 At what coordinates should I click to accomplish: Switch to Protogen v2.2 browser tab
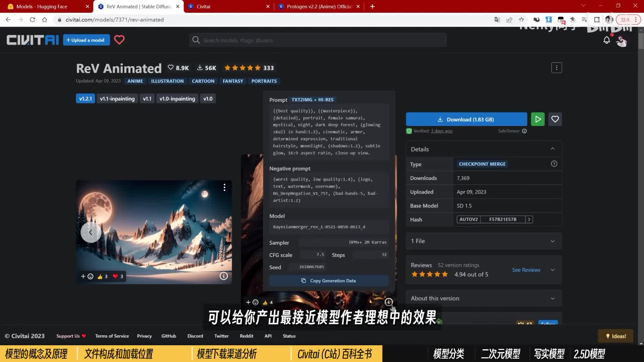point(319,6)
